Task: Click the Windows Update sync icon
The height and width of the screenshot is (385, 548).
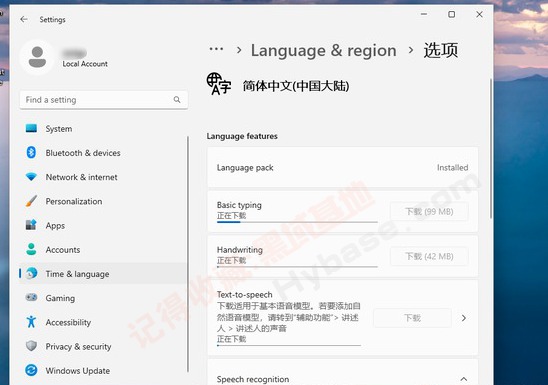Action: (31, 370)
